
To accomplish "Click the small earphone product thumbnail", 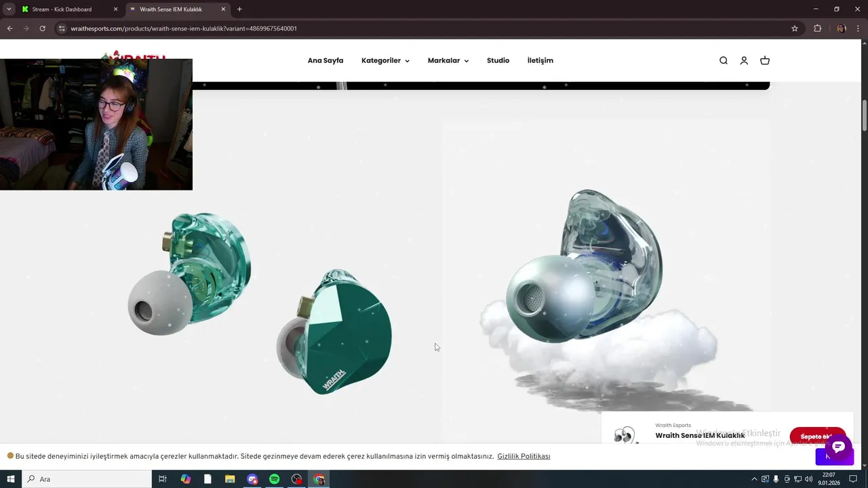I will (x=625, y=434).
